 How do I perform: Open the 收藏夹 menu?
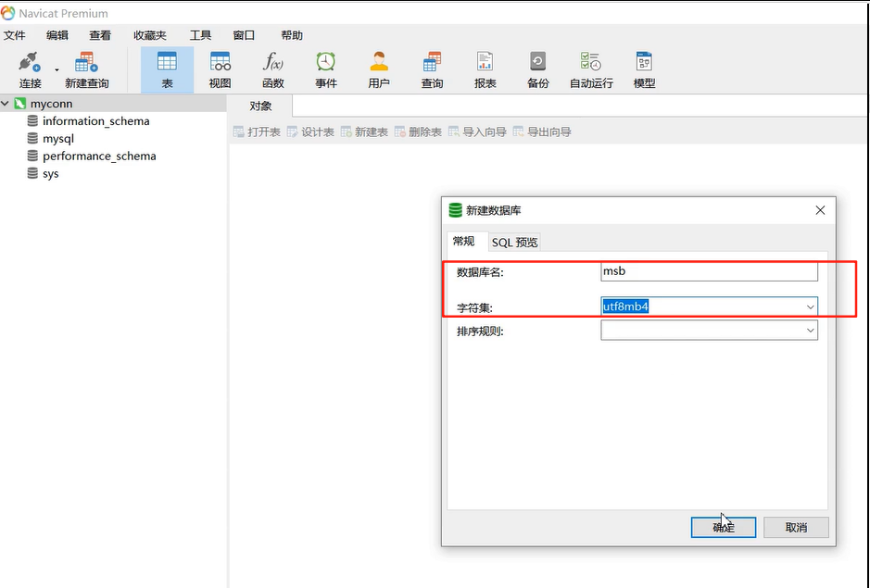150,35
